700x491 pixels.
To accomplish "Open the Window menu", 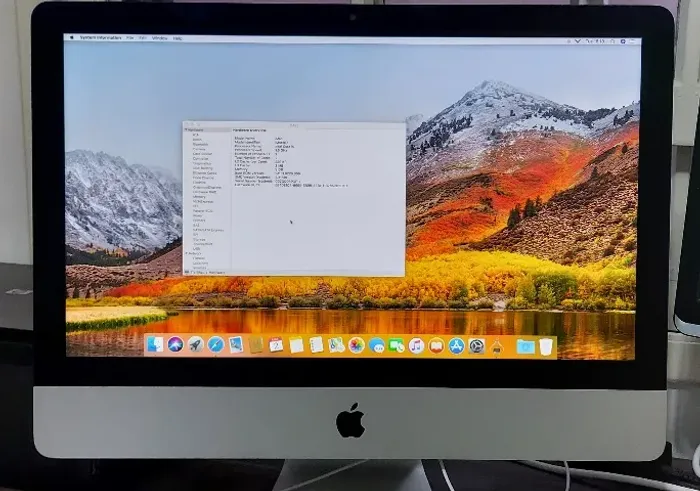I will coord(159,38).
